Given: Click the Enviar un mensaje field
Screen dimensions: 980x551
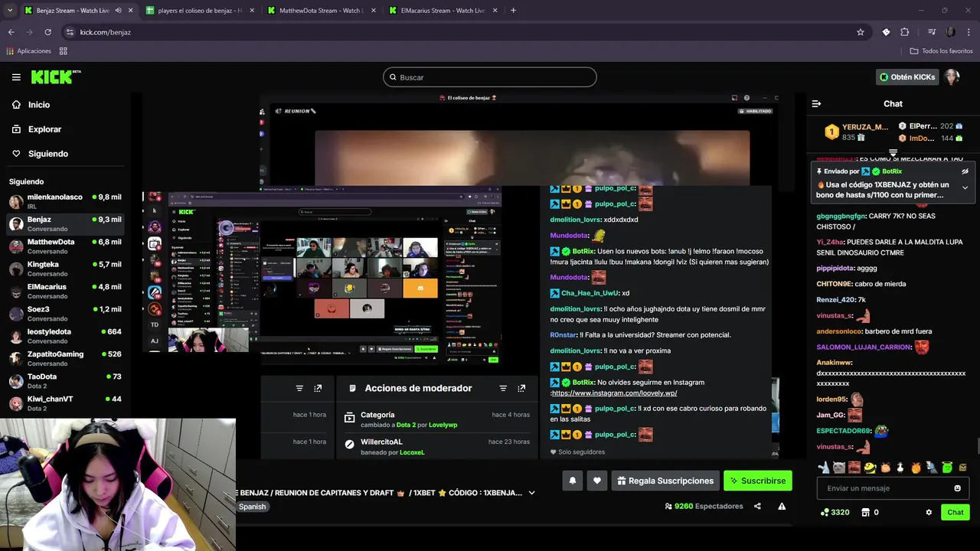Looking at the screenshot, I should coord(893,488).
